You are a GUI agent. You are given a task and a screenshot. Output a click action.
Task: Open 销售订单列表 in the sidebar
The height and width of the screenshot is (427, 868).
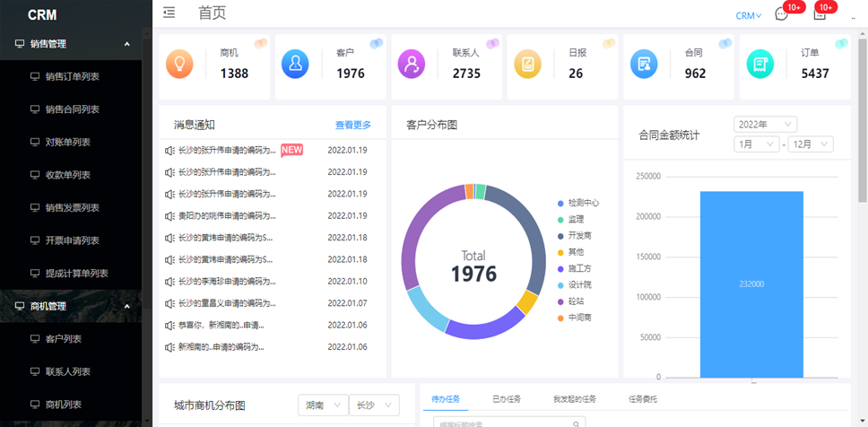click(72, 76)
